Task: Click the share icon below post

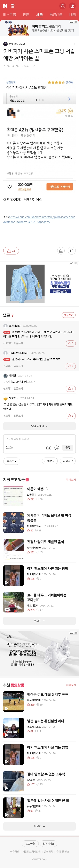Action: [72, 250]
